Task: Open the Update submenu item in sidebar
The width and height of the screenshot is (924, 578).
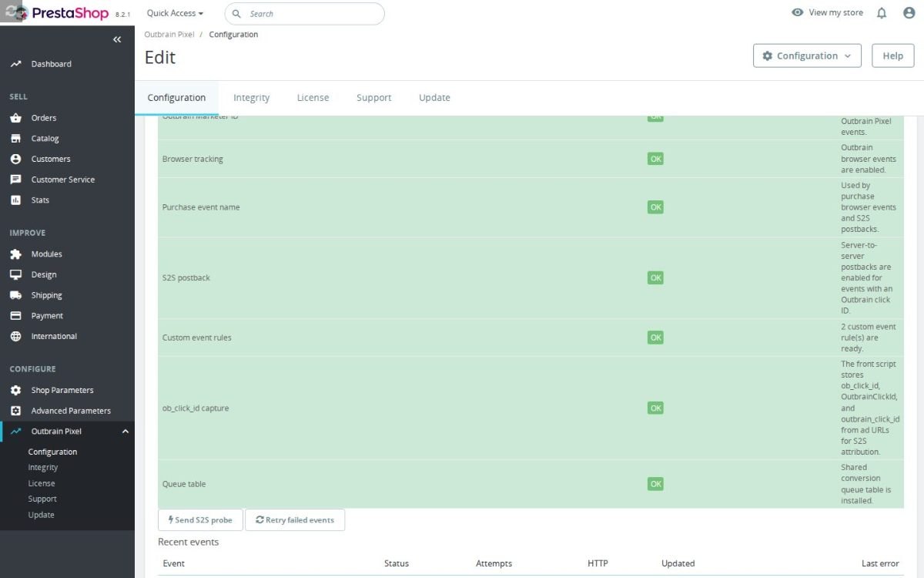Action: (41, 515)
